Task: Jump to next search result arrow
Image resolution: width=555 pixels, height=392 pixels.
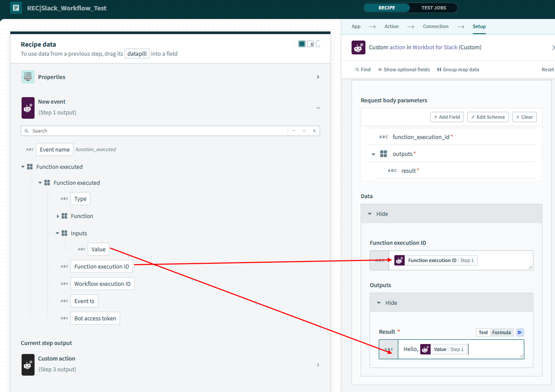Action: point(304,131)
